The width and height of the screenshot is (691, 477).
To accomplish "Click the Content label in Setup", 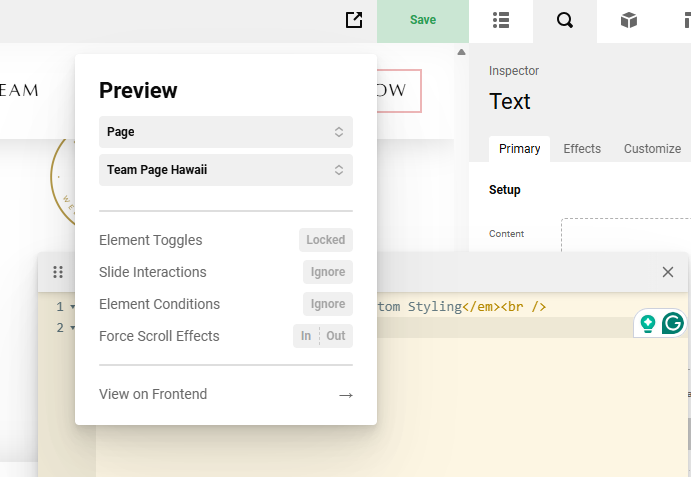I will tap(506, 234).
